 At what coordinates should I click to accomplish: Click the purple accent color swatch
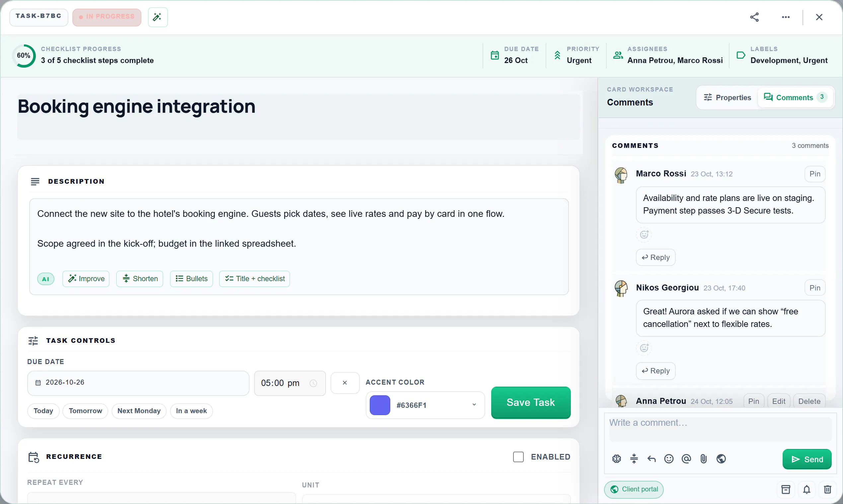[x=380, y=405]
